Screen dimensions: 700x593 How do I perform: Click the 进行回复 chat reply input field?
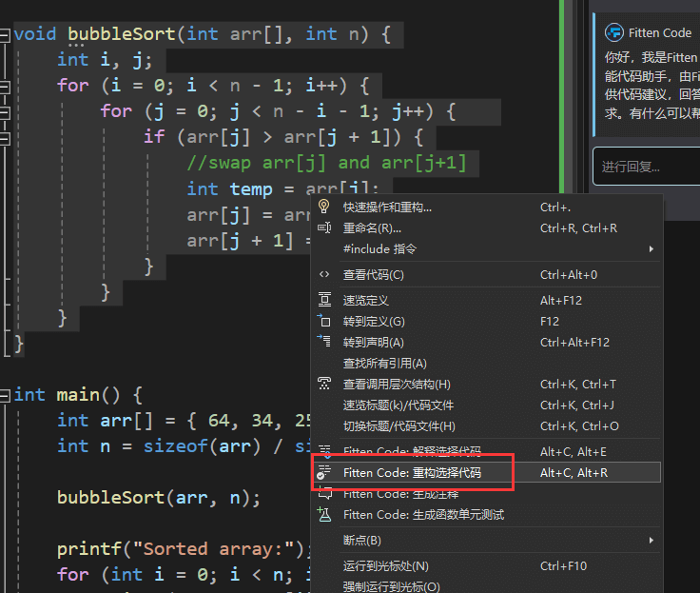click(x=645, y=167)
